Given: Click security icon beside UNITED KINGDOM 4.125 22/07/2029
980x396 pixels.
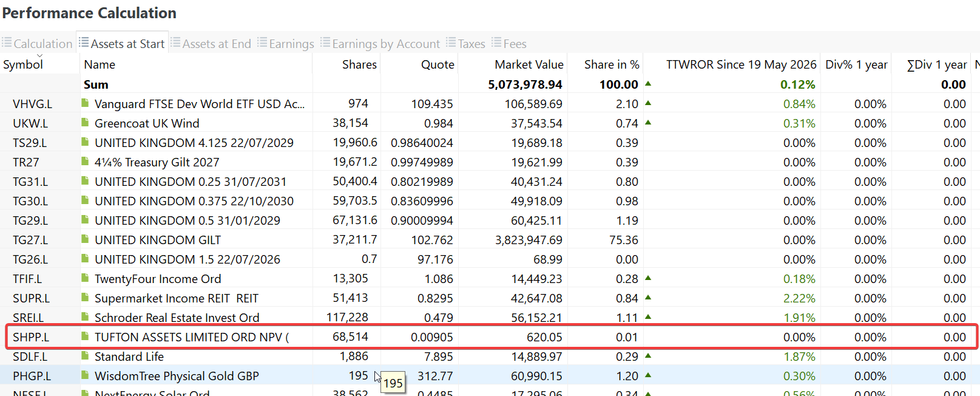Looking at the screenshot, I should [x=86, y=142].
